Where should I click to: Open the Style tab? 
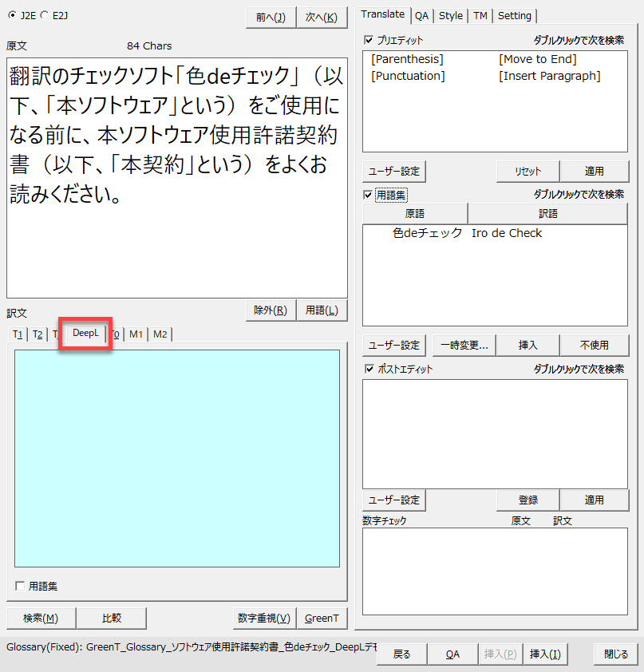coord(451,16)
